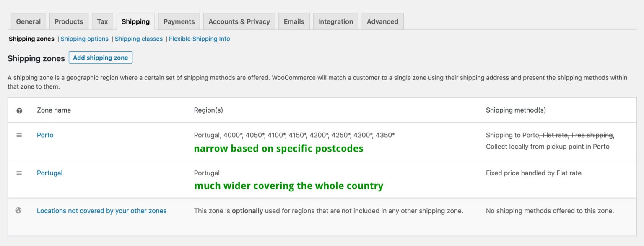644x246 pixels.
Task: Click the Add shipping zone button
Action: [x=101, y=58]
